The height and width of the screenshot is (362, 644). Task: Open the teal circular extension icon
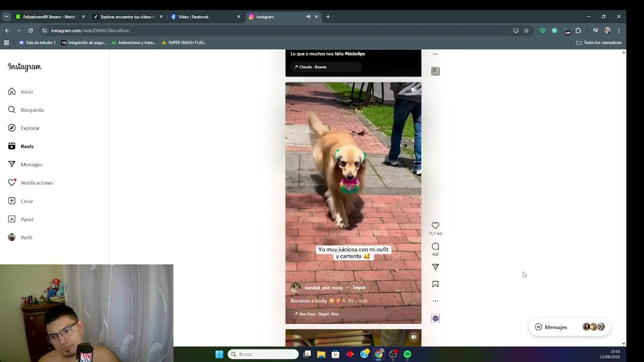coord(554,30)
